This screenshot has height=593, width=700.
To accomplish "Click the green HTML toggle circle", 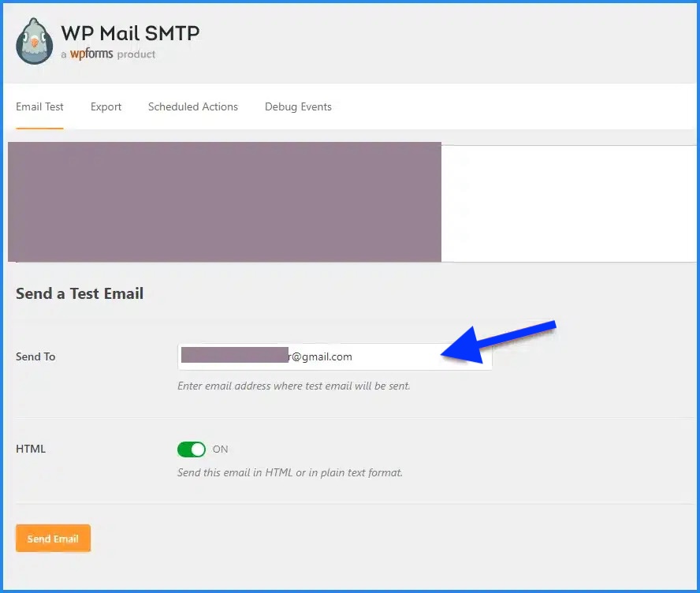I will (199, 449).
